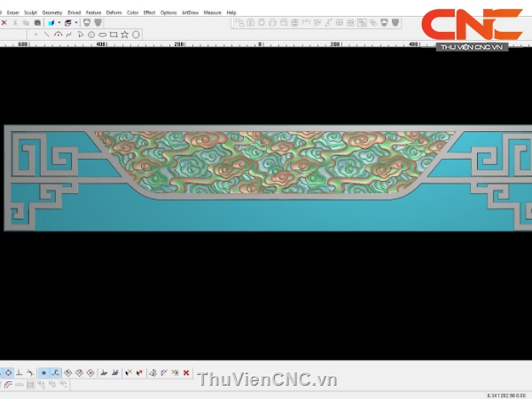Open the Sculpt menu
This screenshot has height=399, width=532.
30,13
